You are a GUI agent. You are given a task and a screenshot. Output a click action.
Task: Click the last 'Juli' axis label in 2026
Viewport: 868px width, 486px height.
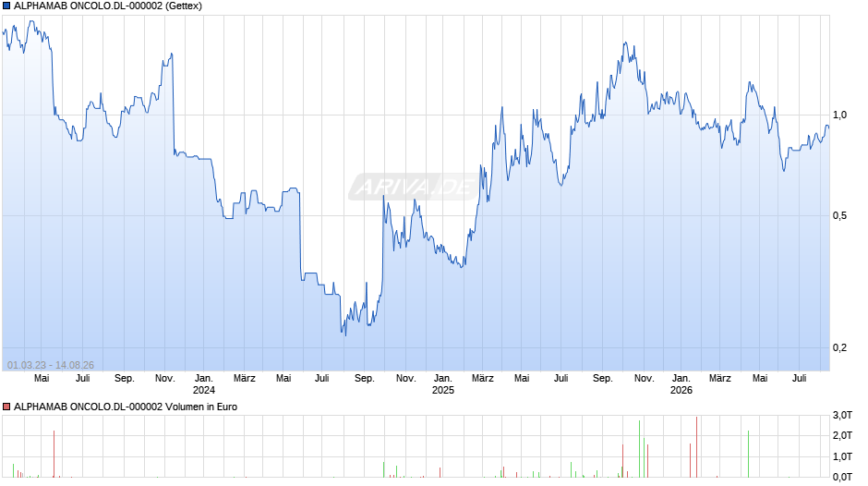800,379
